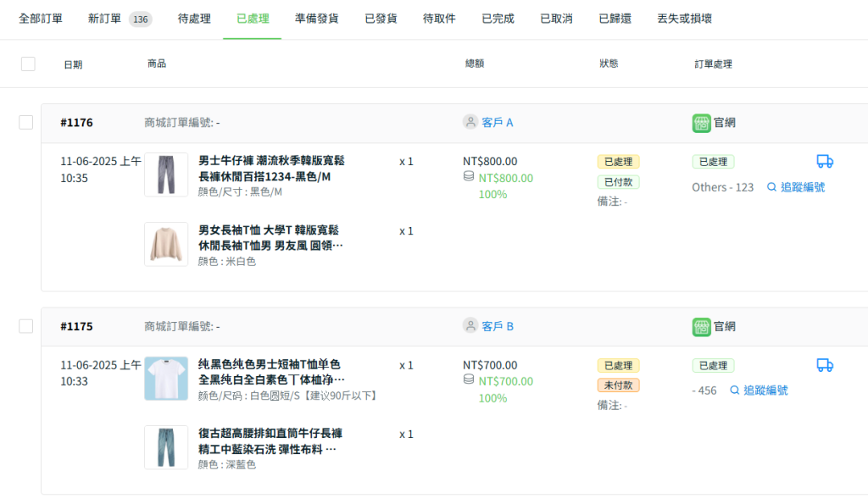Go to the 已完成 tab

click(498, 19)
